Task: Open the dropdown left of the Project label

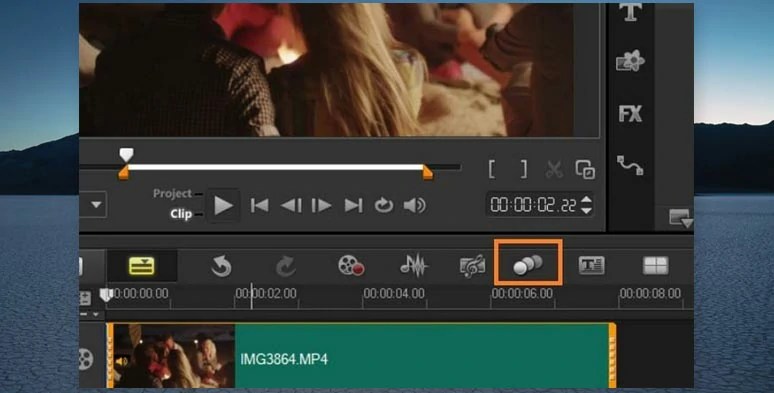Action: tap(95, 204)
